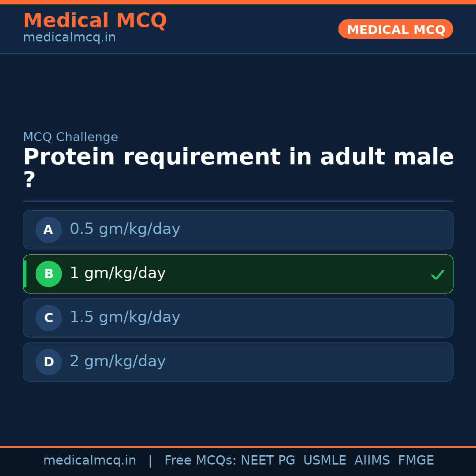The width and height of the screenshot is (476, 476).
Task: Click the medicalmcq.in link in the footer
Action: click(x=89, y=460)
